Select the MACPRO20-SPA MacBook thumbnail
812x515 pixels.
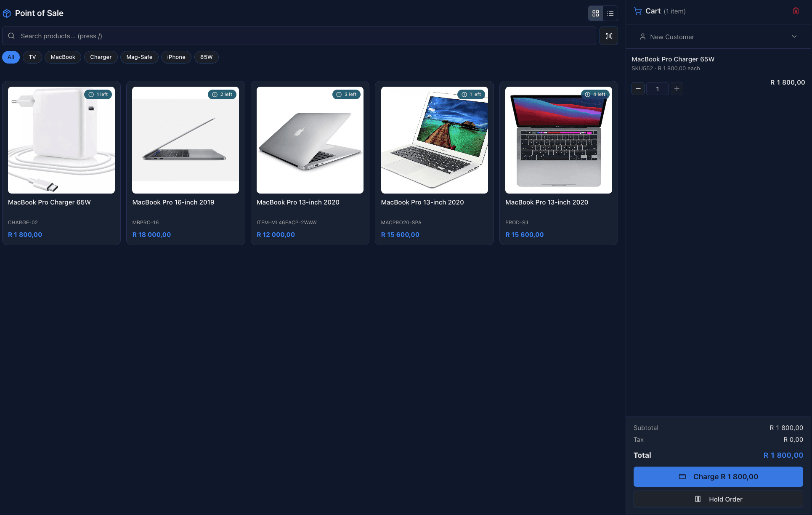pos(435,140)
